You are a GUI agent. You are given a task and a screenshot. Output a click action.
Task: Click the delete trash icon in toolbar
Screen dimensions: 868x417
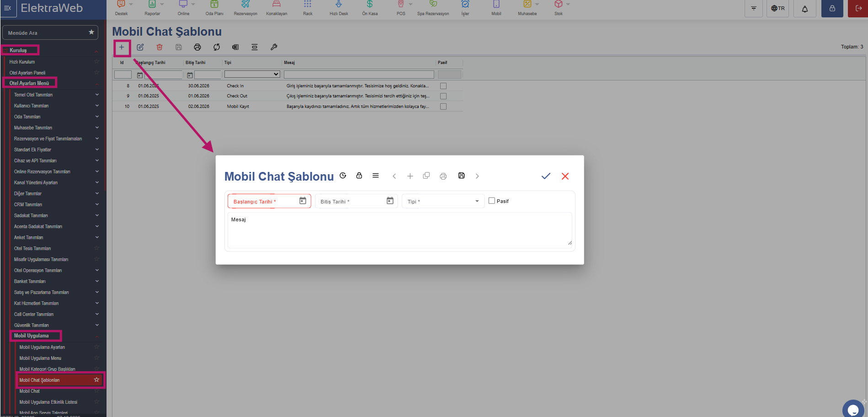160,47
